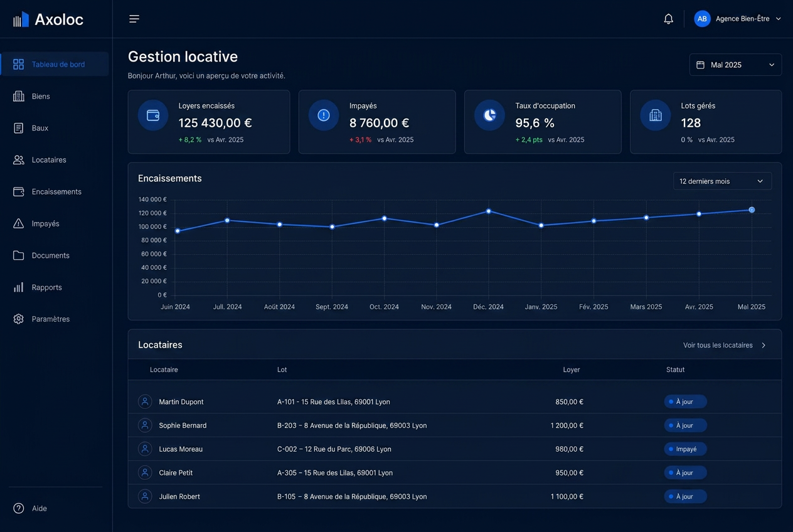
Task: Click the 850,00 € rent cell
Action: (x=570, y=402)
